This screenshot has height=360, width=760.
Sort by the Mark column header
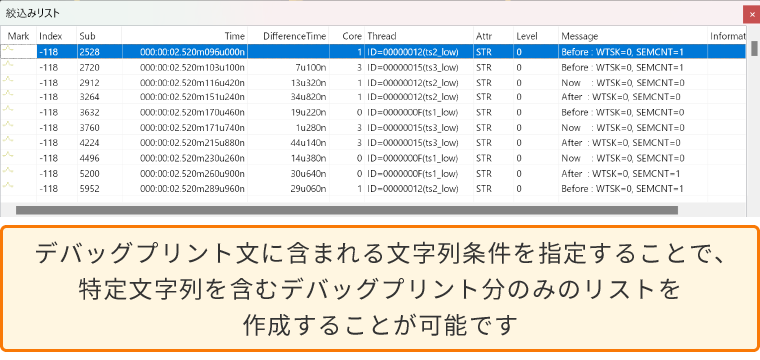click(x=18, y=36)
